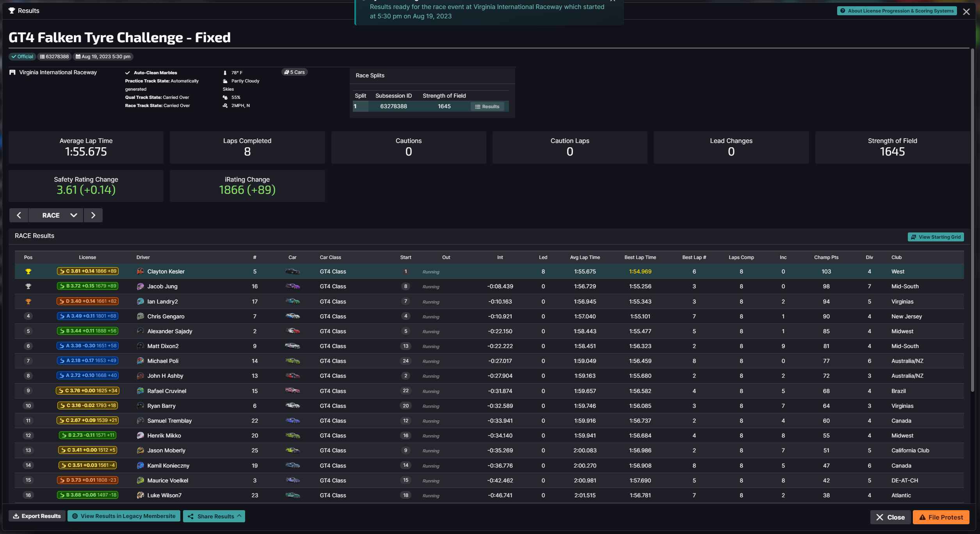980x534 pixels.
Task: Click the iRating Change card
Action: click(x=247, y=186)
